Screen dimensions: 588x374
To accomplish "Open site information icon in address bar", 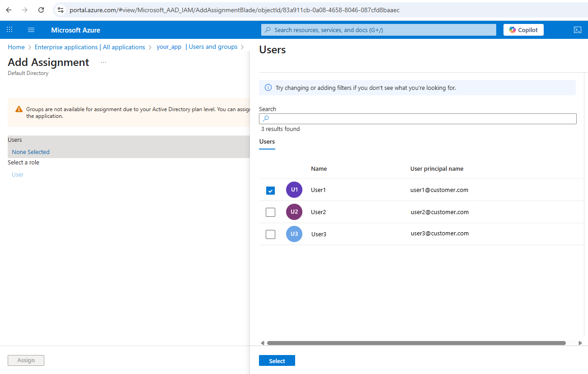I will (61, 10).
